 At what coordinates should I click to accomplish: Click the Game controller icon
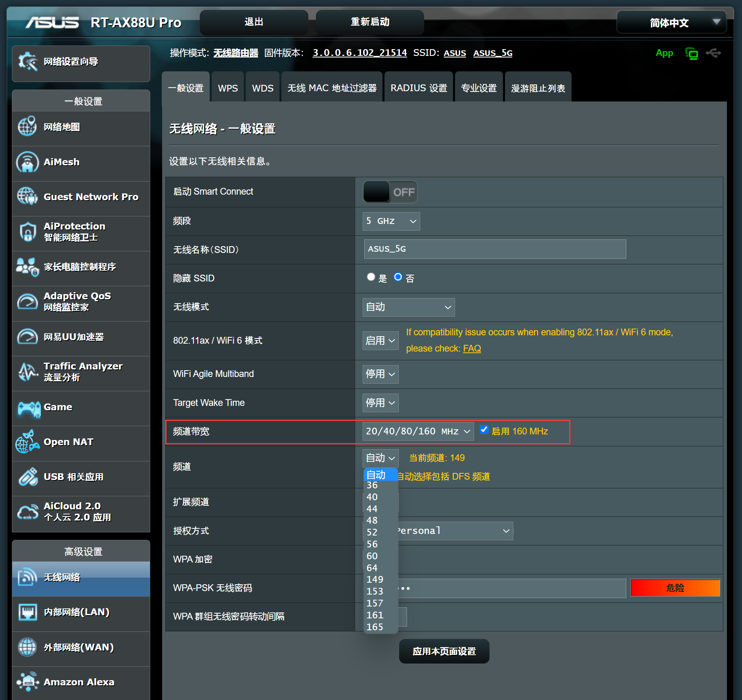(29, 409)
